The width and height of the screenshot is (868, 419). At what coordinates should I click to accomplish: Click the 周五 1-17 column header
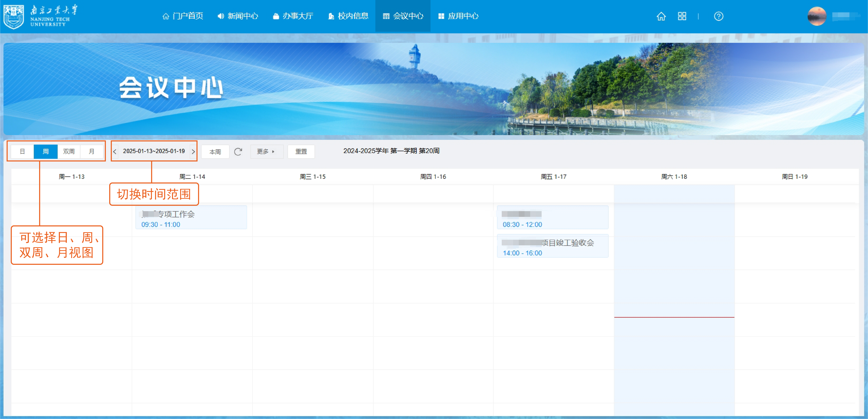pyautogui.click(x=554, y=177)
